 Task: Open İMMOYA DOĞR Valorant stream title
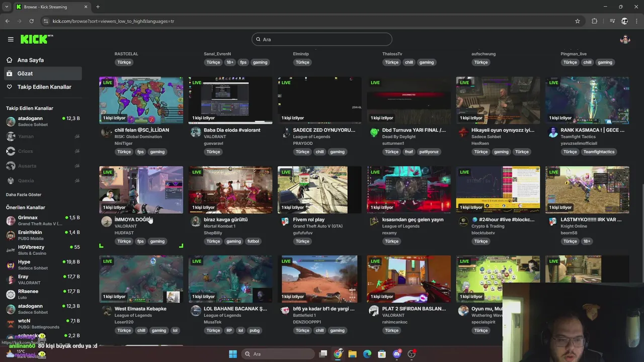[x=133, y=219]
